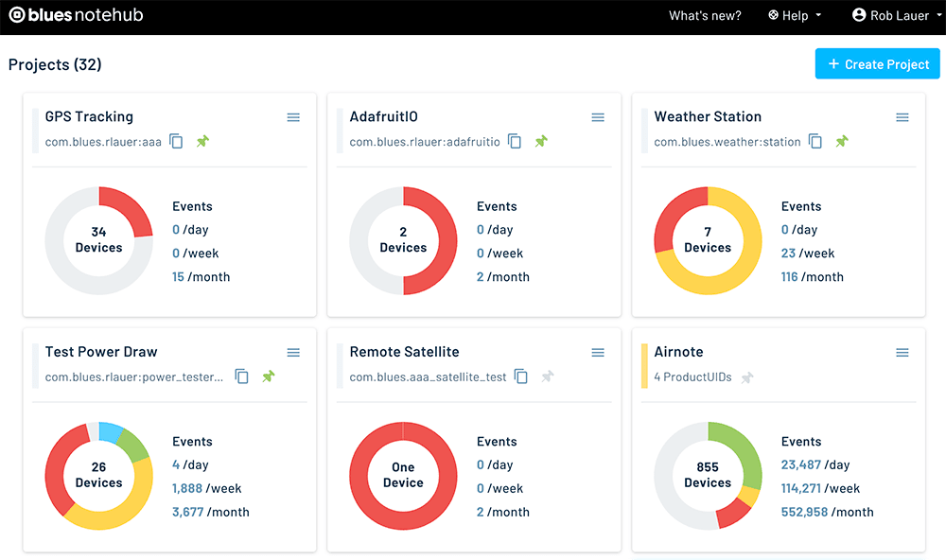Pin the Airnote project

click(747, 377)
